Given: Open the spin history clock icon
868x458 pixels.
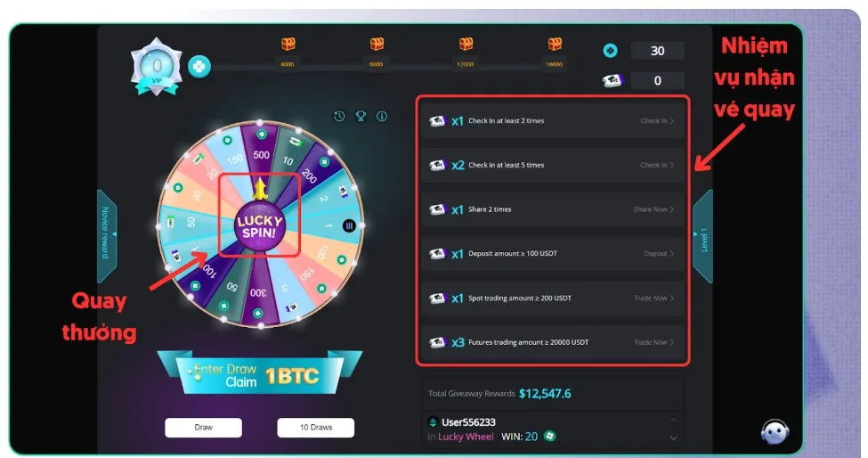Looking at the screenshot, I should click(339, 117).
